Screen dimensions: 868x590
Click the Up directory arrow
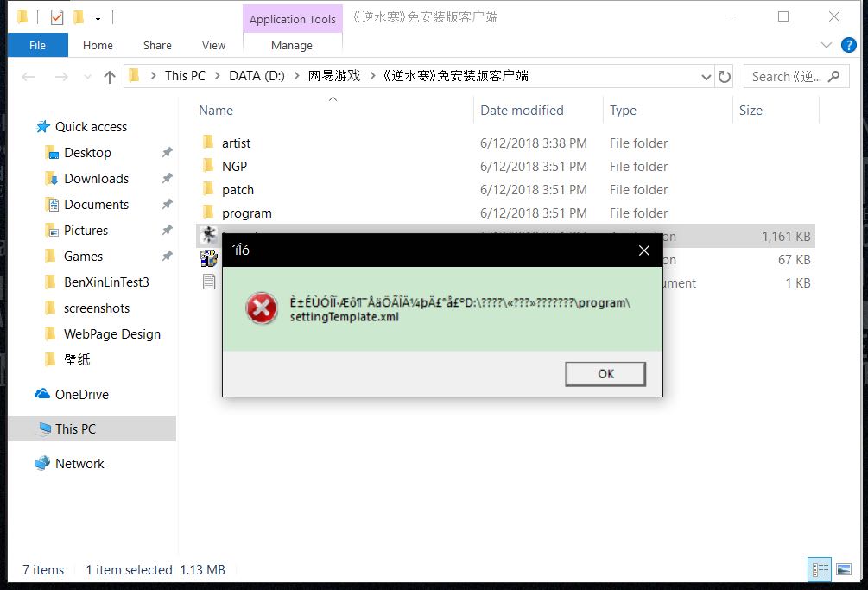[110, 77]
